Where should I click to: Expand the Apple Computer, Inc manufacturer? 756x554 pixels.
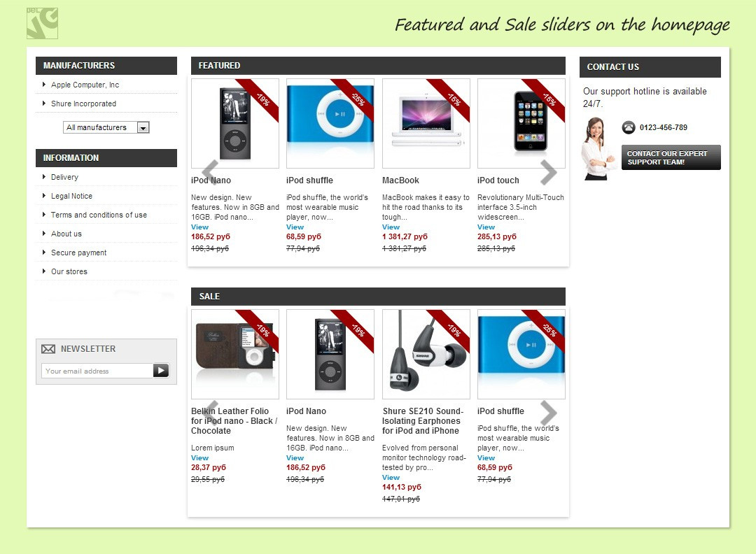pyautogui.click(x=85, y=85)
